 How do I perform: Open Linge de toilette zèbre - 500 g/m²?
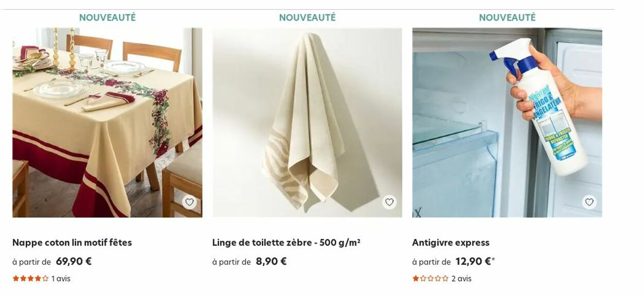point(286,242)
